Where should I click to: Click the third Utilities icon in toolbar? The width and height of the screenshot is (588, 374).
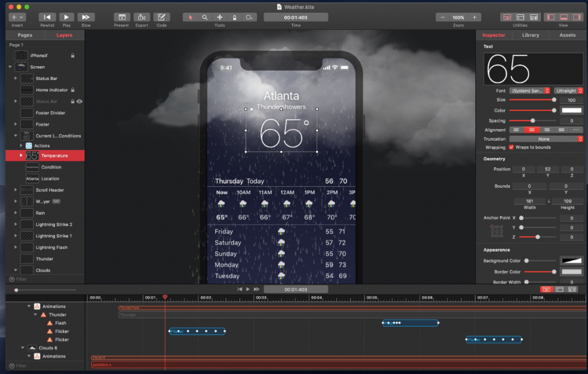(533, 17)
